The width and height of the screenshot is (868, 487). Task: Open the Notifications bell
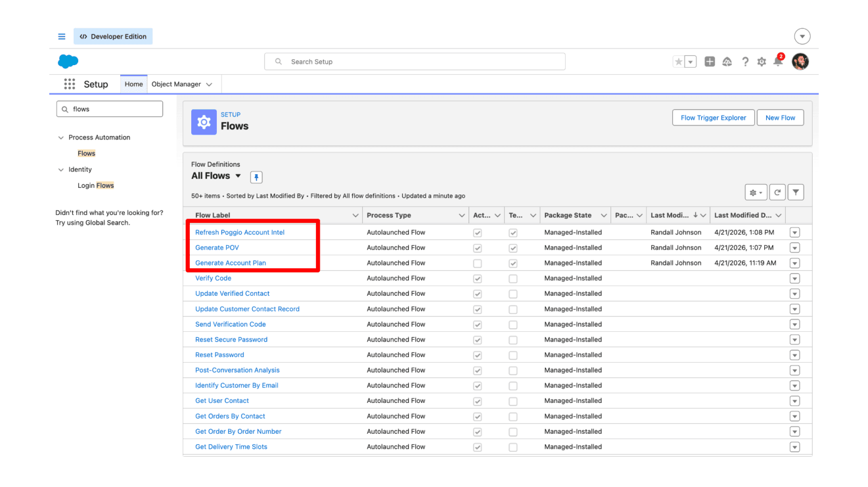tap(779, 61)
